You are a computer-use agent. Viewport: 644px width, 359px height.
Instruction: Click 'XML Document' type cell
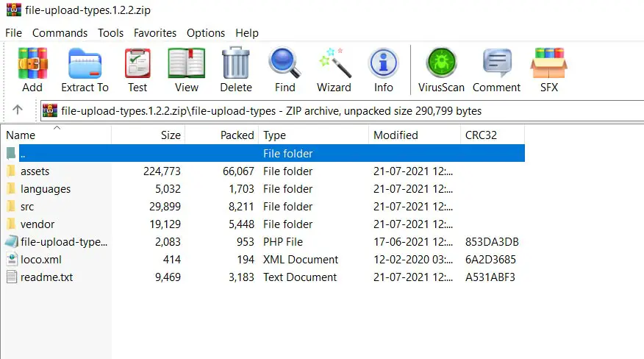click(301, 260)
